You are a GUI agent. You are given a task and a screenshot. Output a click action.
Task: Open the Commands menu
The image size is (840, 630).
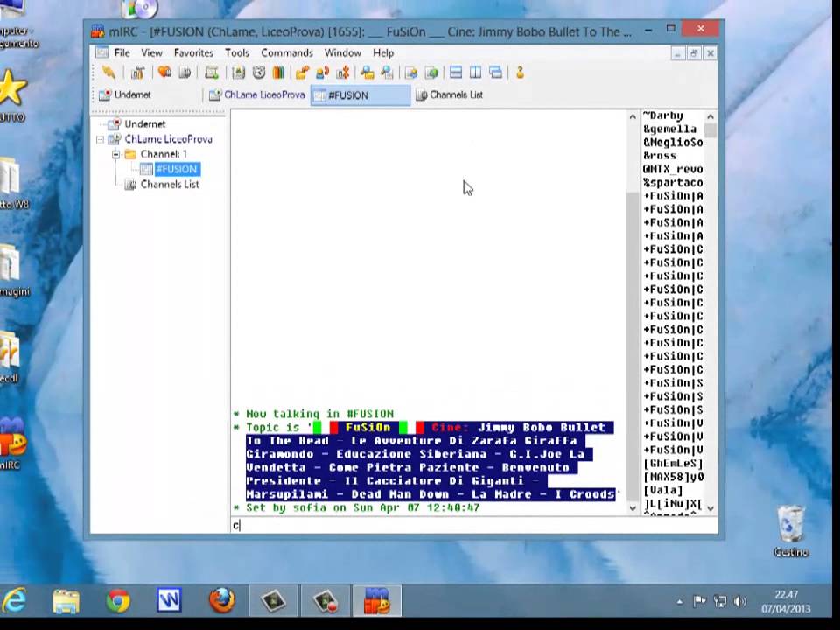(x=287, y=52)
